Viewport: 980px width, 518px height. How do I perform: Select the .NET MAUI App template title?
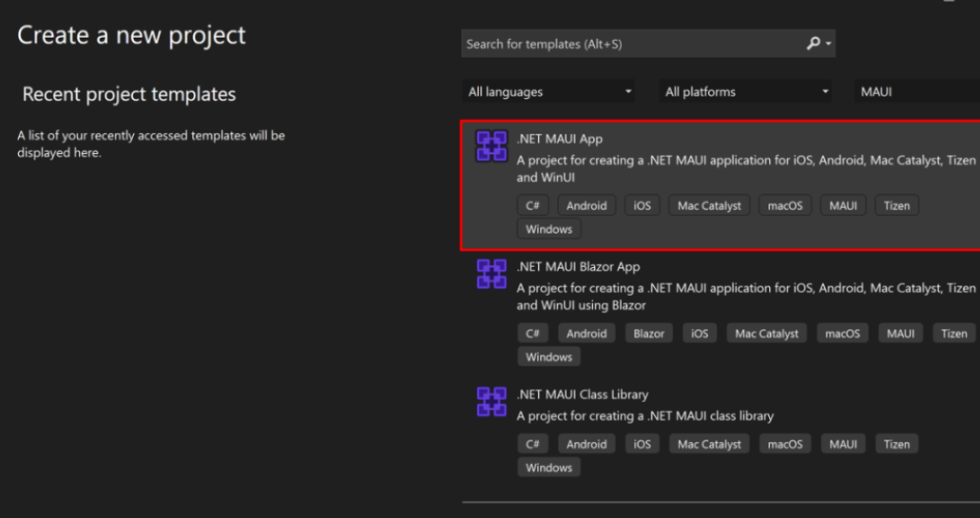point(559,140)
